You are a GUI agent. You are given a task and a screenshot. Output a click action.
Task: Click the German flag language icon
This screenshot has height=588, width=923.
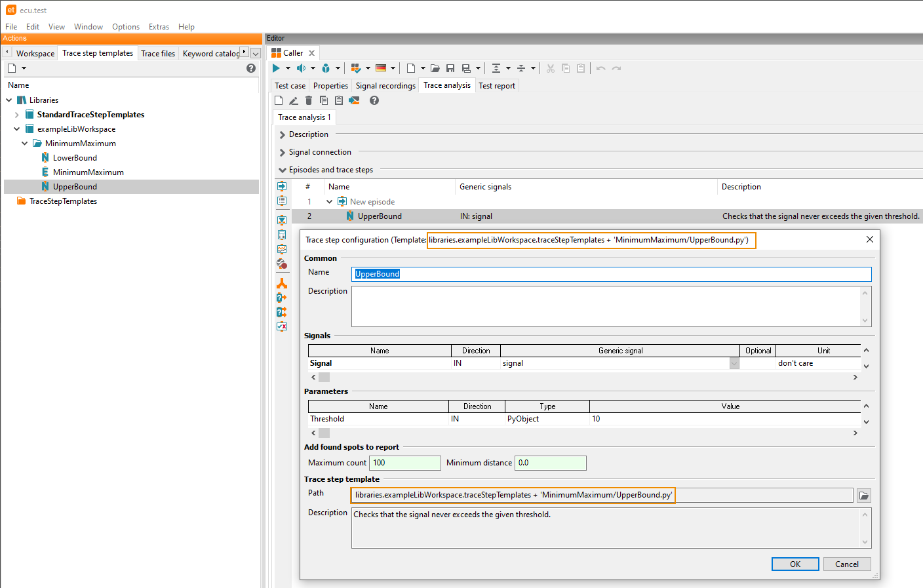[x=381, y=68]
